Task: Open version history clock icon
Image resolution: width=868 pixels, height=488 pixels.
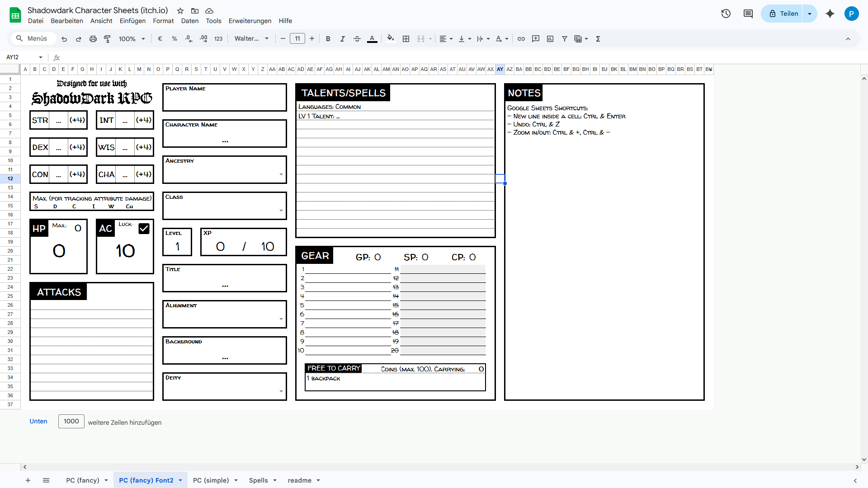Action: (x=726, y=14)
